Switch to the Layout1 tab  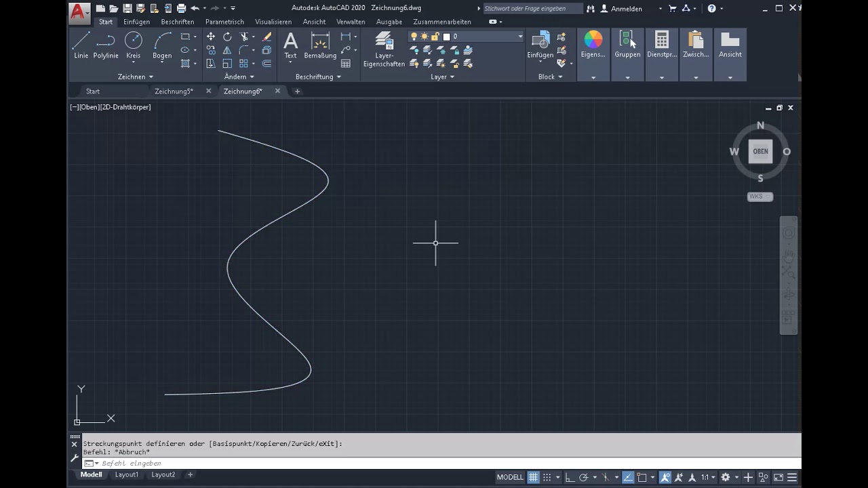coord(127,474)
